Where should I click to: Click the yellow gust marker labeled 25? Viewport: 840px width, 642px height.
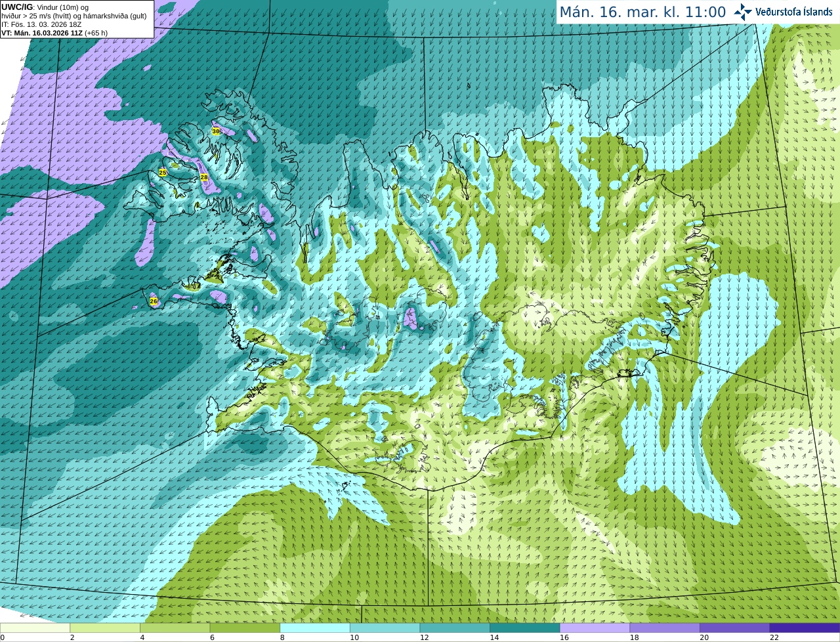pyautogui.click(x=163, y=173)
